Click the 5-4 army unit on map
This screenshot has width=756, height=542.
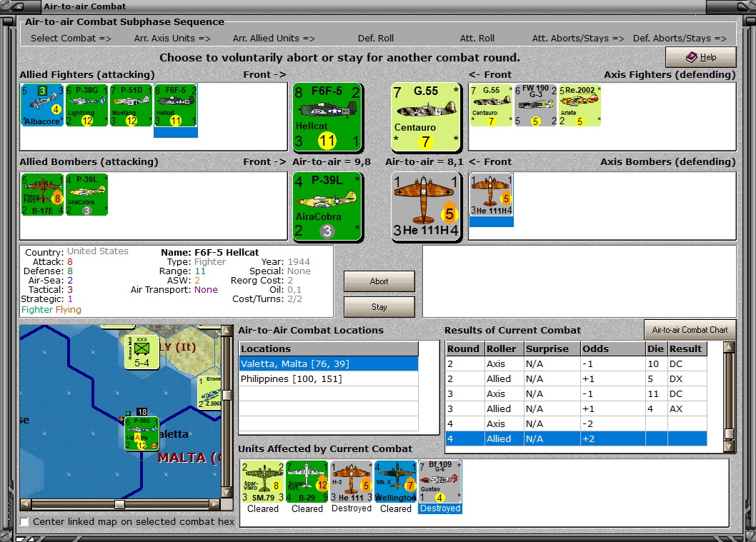(141, 352)
